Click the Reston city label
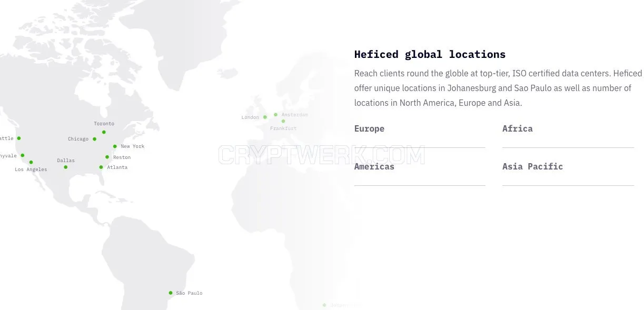644x310 pixels. pos(122,157)
